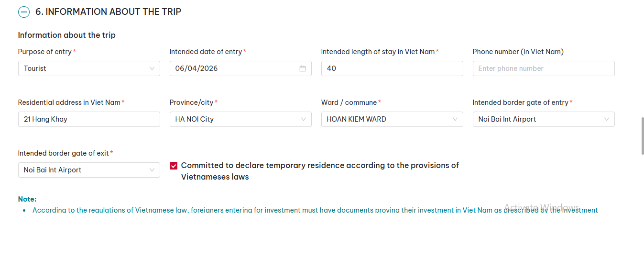Viewport: 644px width, 272px height.
Task: Click the phone number input field
Action: pyautogui.click(x=543, y=68)
